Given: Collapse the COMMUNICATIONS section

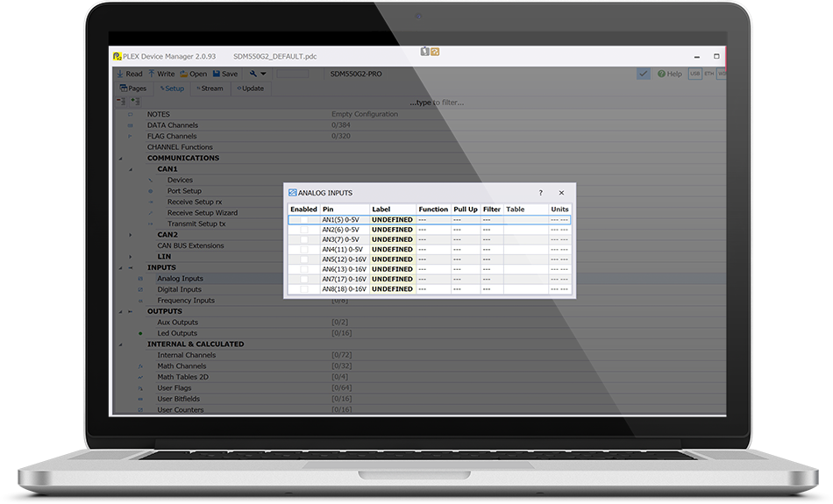Looking at the screenshot, I should click(x=121, y=159).
